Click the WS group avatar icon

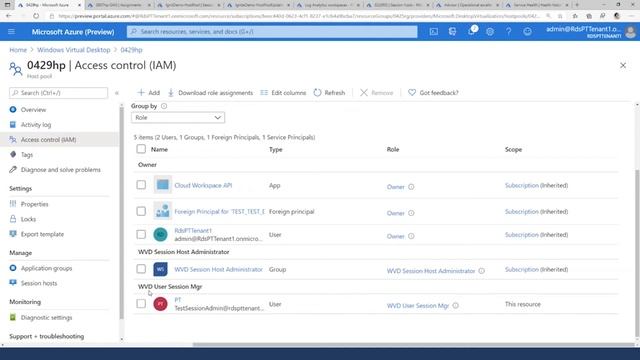160,269
